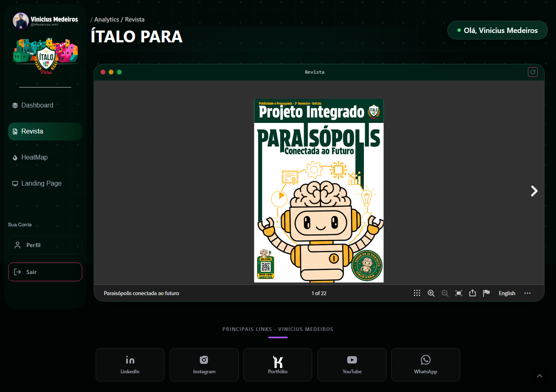Viewport: 556px width, 392px height.
Task: Open the English language selector
Action: 507,293
